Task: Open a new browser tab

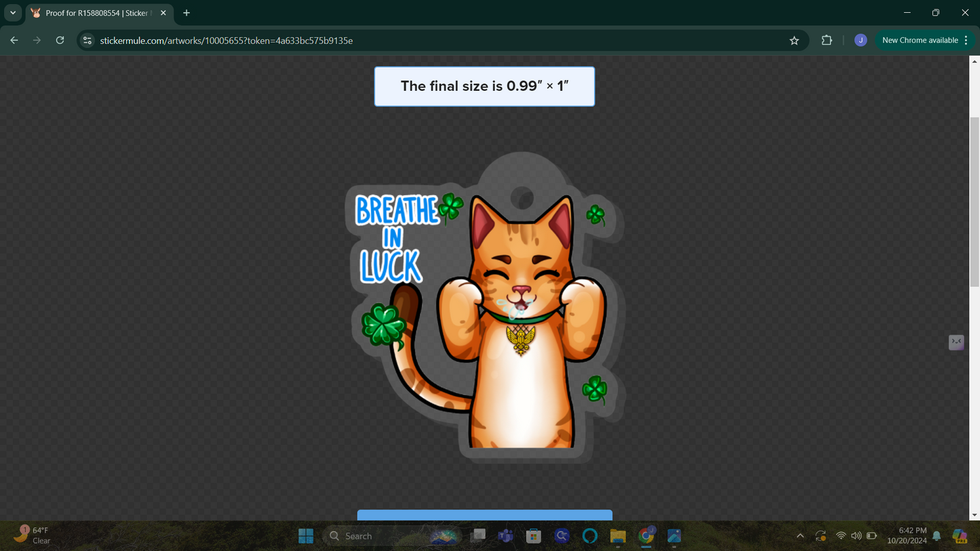Action: click(187, 13)
